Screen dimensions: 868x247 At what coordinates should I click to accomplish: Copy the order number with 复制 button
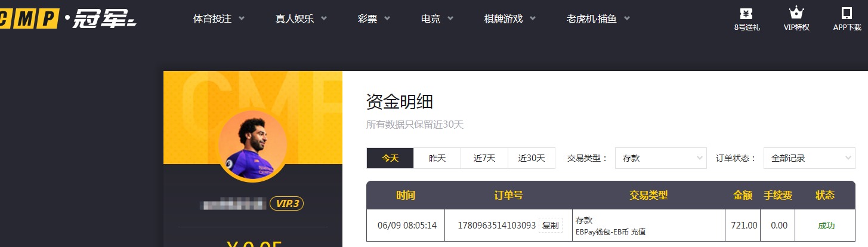(x=550, y=226)
